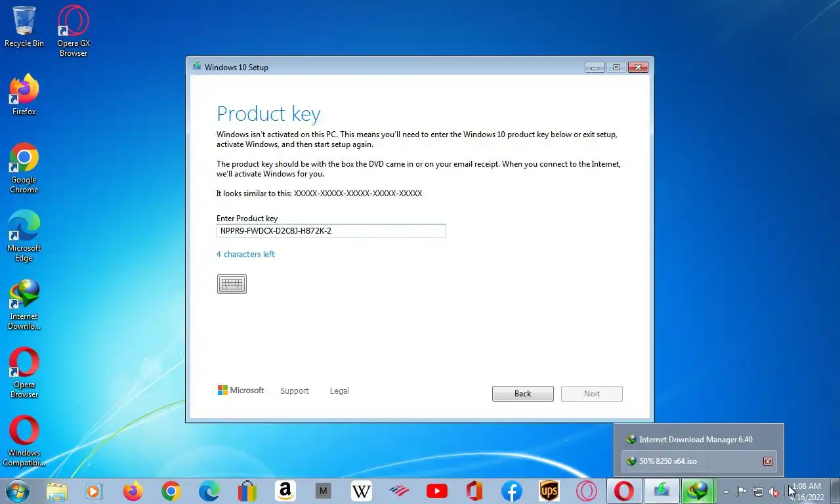The height and width of the screenshot is (504, 840).
Task: Open Wikipedia taskbar icon
Action: [361, 491]
